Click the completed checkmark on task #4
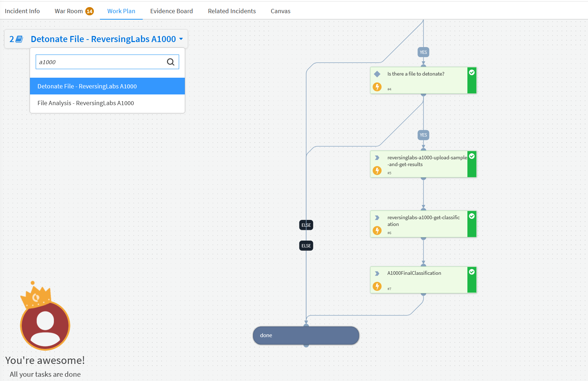Image resolution: width=588 pixels, height=381 pixels. click(x=472, y=72)
